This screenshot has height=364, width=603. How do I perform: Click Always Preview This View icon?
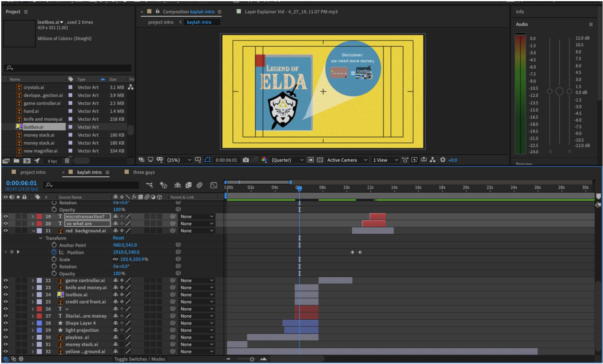pyautogui.click(x=141, y=160)
